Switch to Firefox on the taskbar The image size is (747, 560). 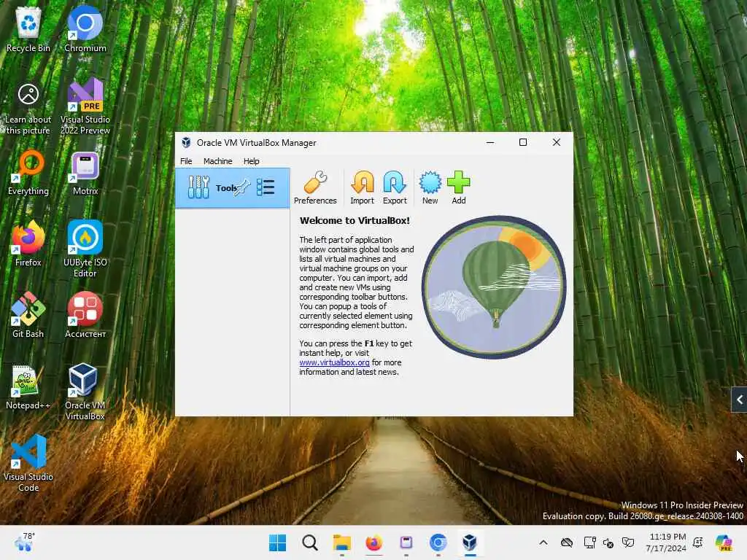(374, 542)
